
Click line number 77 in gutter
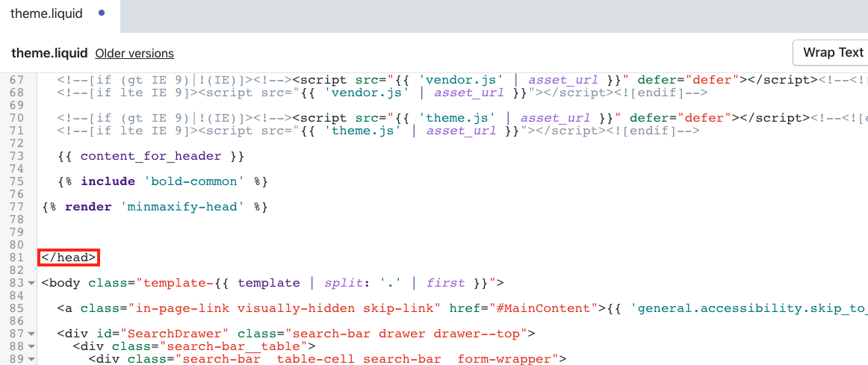[17, 207]
